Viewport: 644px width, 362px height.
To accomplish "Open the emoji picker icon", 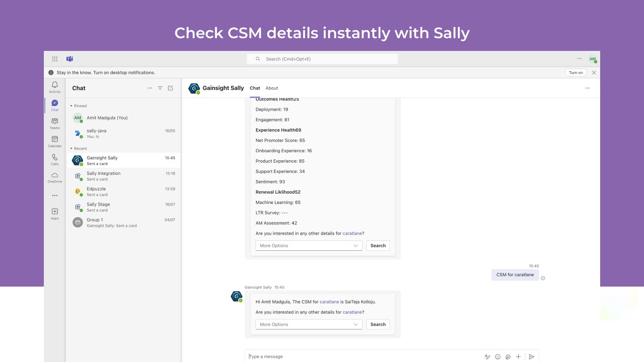I will tap(498, 357).
